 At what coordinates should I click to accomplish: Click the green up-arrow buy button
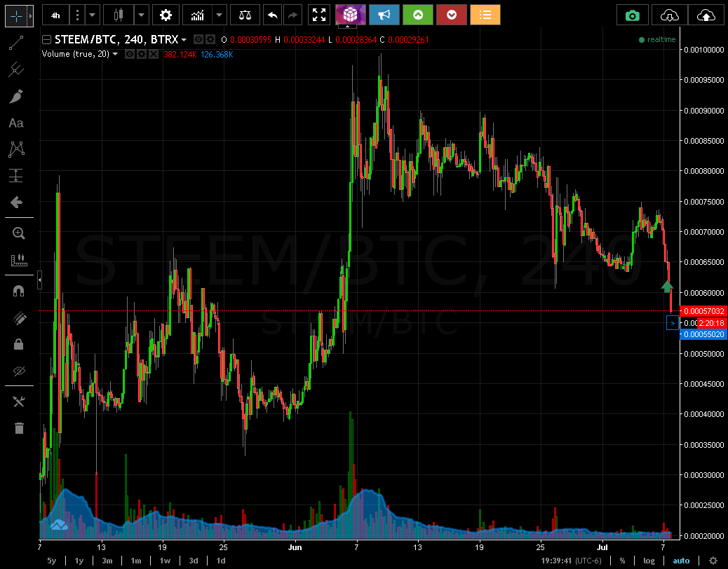[x=418, y=15]
